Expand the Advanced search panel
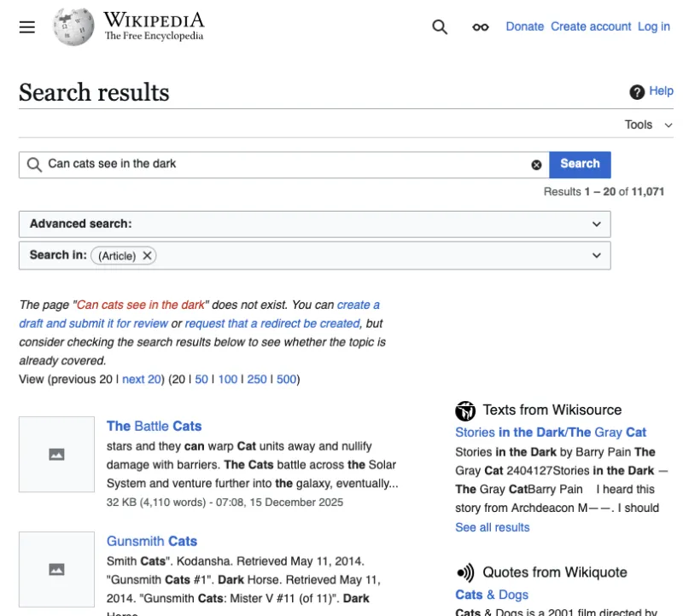This screenshot has width=683, height=616. point(314,224)
